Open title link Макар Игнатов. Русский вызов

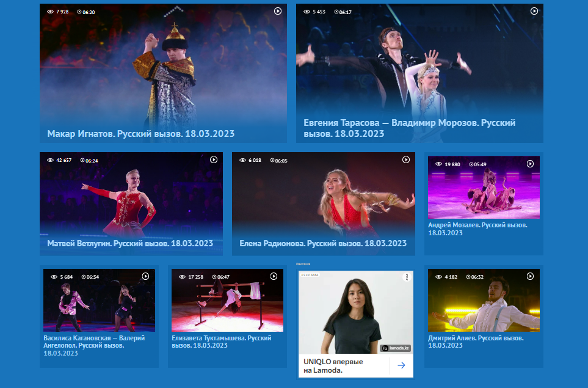click(x=140, y=133)
